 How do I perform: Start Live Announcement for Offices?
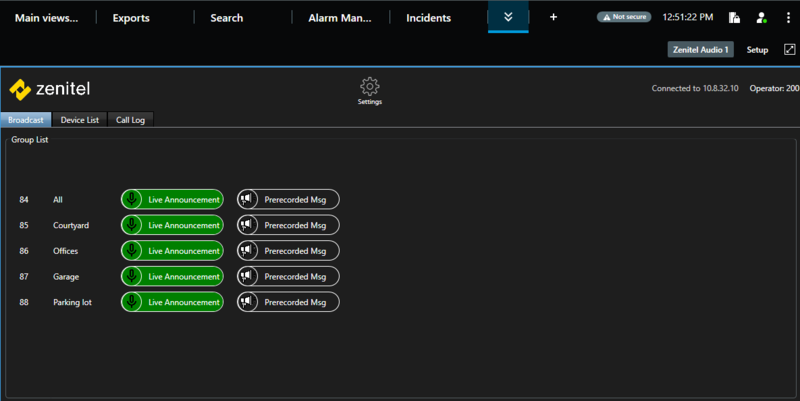[x=172, y=251]
